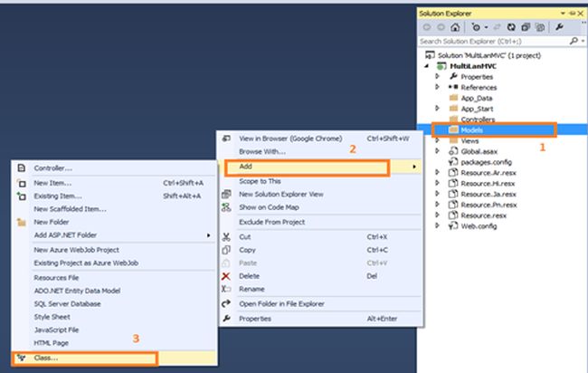Open the Solution Explorer window position dropdown
The height and width of the screenshot is (373, 588).
click(563, 14)
